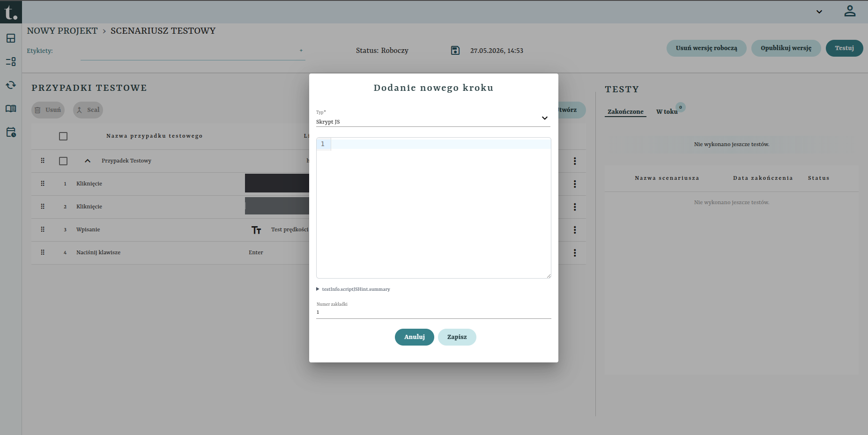Click the Numer zakładki input field
Screen dimensions: 868x435
[x=433, y=312]
